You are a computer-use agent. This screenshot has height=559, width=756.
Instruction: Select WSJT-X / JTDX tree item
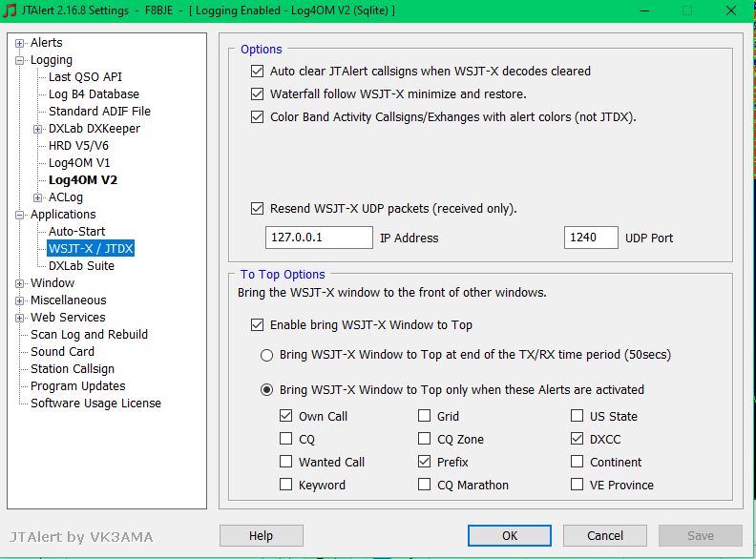click(91, 249)
